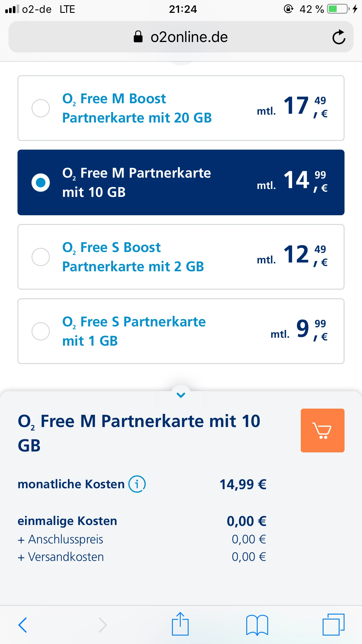Open the Safari share sheet

coord(180,624)
